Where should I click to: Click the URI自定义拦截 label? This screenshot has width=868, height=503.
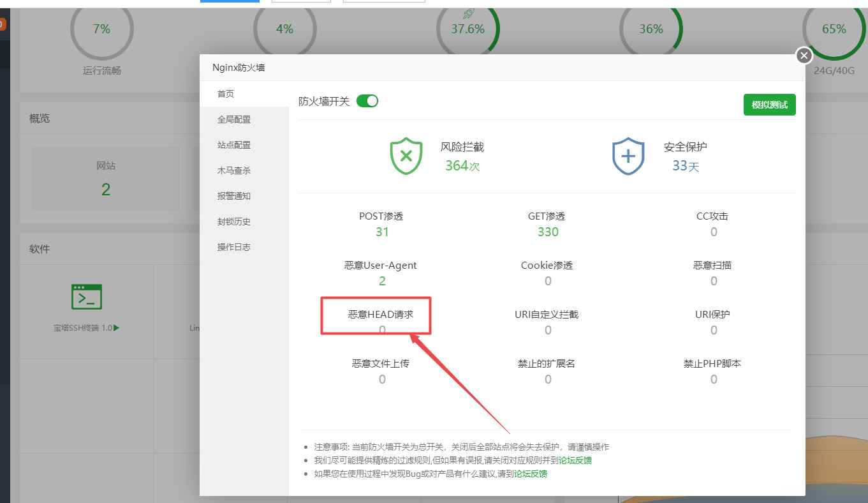coord(547,314)
